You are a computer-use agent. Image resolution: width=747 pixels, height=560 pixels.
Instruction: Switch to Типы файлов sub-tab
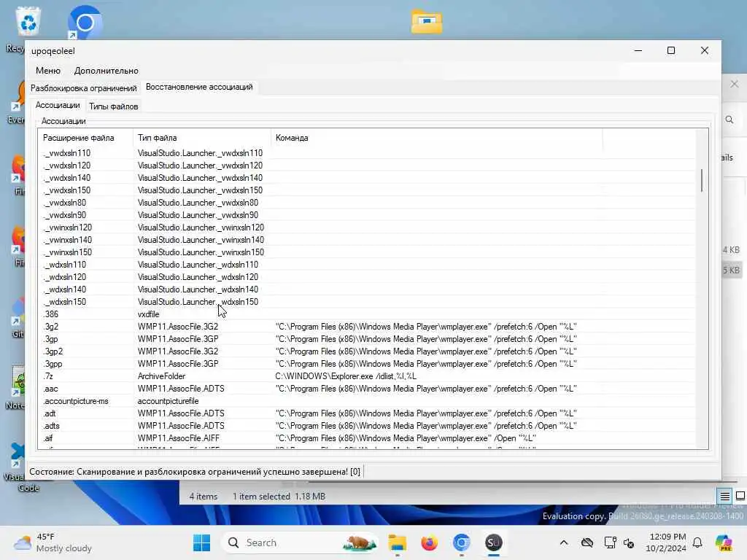(113, 106)
